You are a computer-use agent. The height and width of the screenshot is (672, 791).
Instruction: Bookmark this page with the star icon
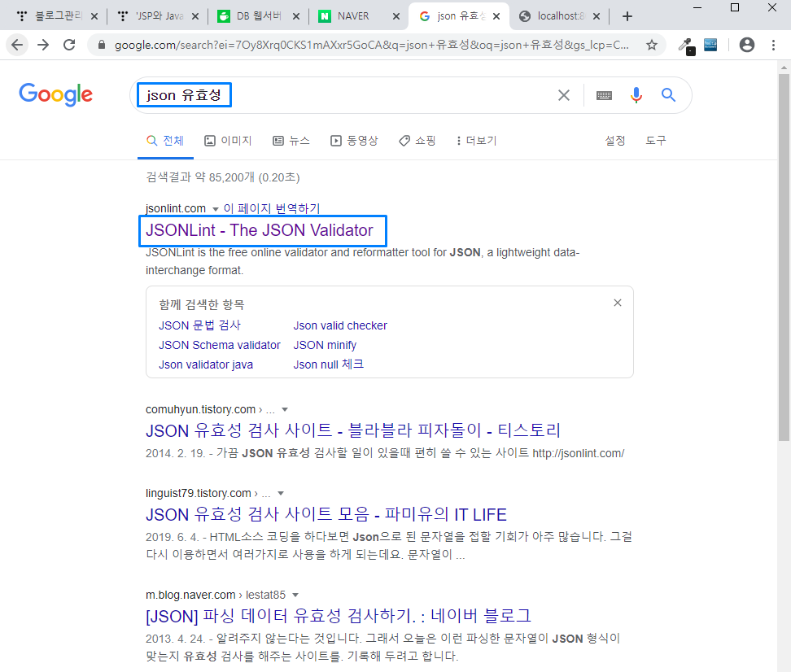652,45
